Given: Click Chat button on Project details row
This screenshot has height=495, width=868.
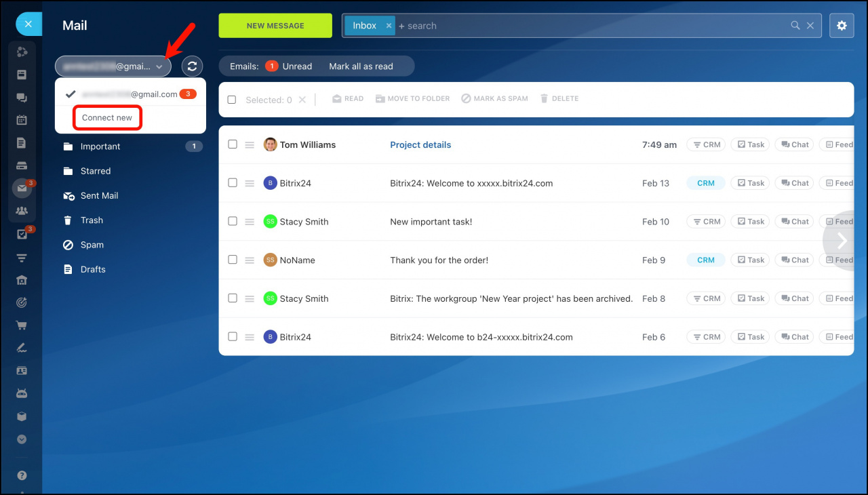Looking at the screenshot, I should [794, 144].
